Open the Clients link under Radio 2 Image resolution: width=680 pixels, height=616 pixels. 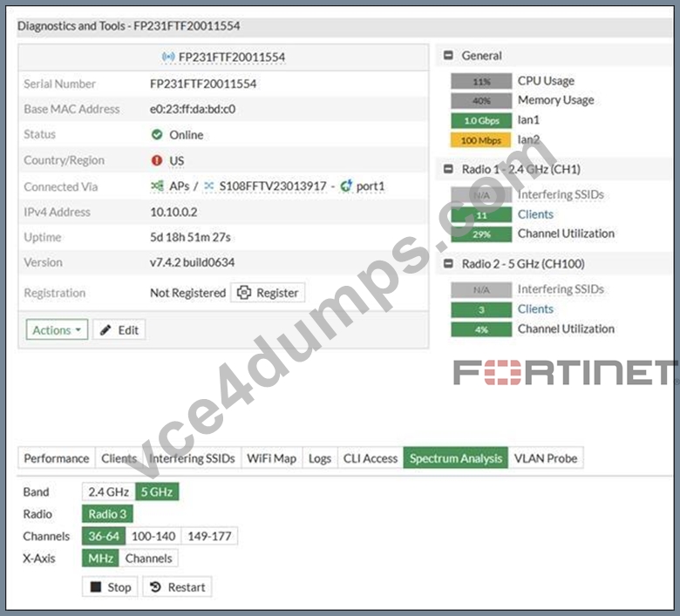pyautogui.click(x=535, y=308)
